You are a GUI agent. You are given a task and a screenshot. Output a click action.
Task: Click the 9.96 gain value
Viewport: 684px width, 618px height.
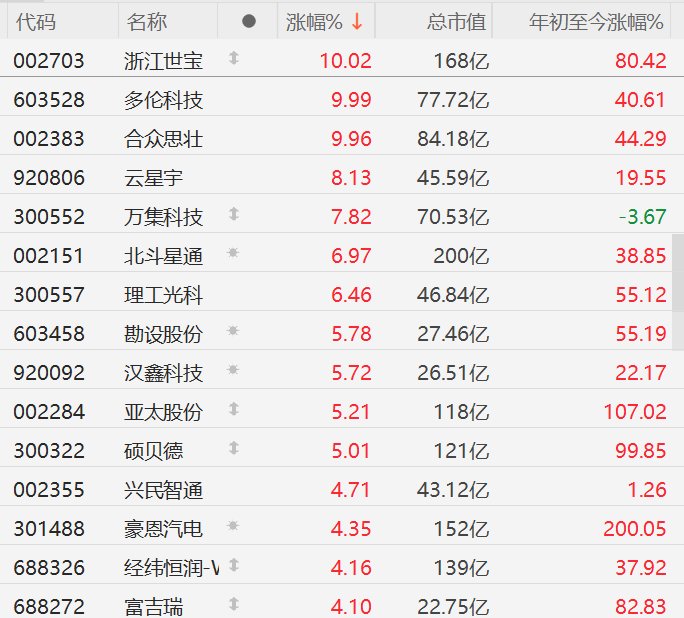[351, 139]
